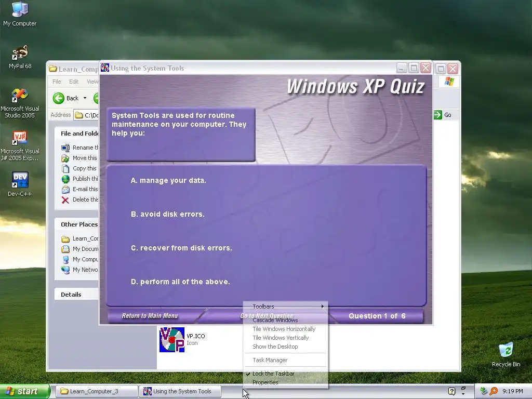Collapse File and Folder Tasks header

76,134
